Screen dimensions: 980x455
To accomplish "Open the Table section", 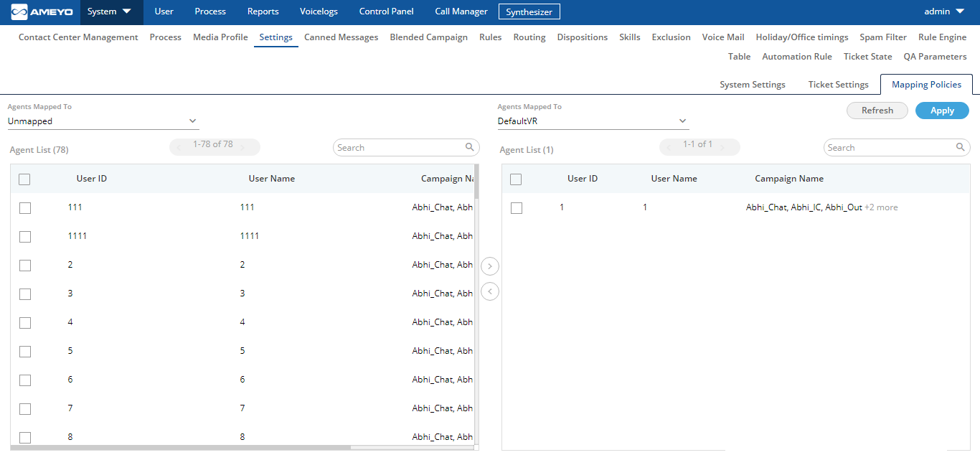I will click(739, 57).
